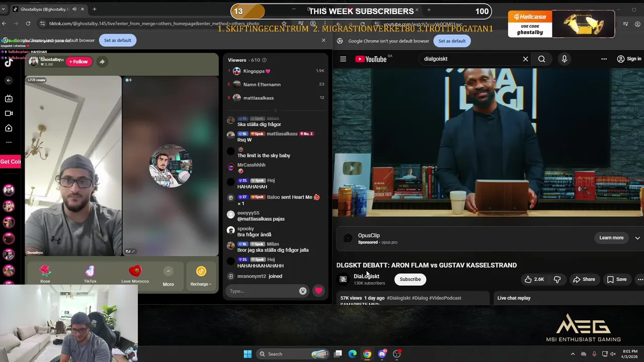Share the YouTube video
The height and width of the screenshot is (362, 644).
(x=584, y=279)
